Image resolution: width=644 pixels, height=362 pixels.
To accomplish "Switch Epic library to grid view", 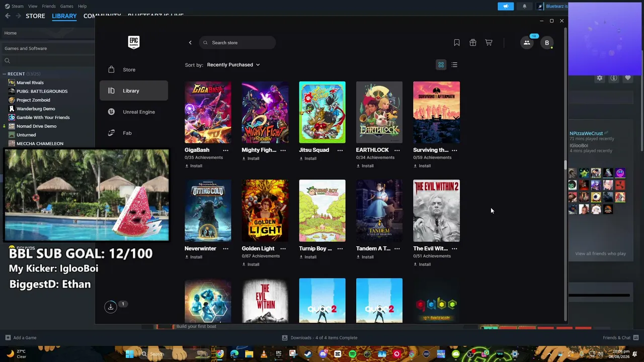I will click(441, 65).
